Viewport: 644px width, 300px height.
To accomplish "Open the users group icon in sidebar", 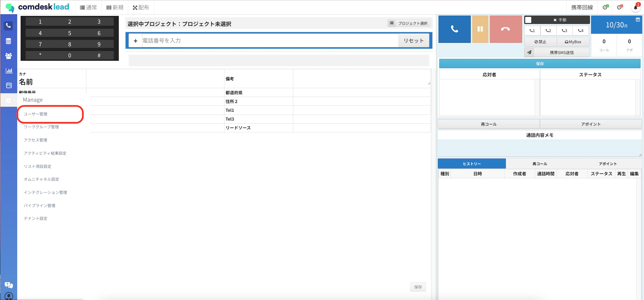I will click(8, 56).
